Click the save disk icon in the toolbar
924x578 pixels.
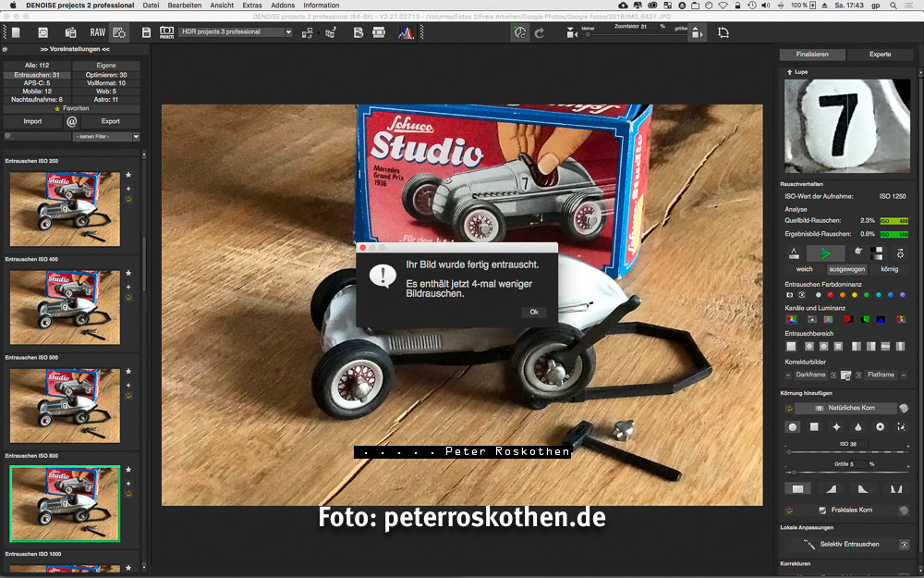[146, 32]
